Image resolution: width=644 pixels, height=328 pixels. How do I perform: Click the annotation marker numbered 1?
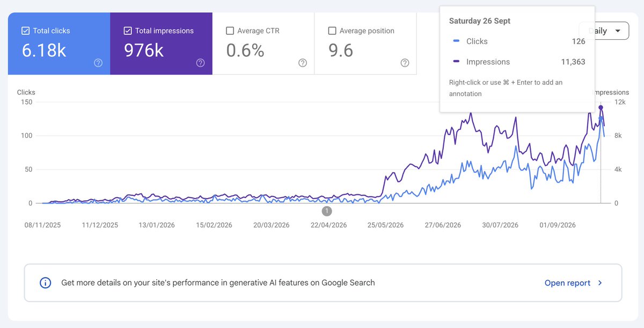click(327, 211)
